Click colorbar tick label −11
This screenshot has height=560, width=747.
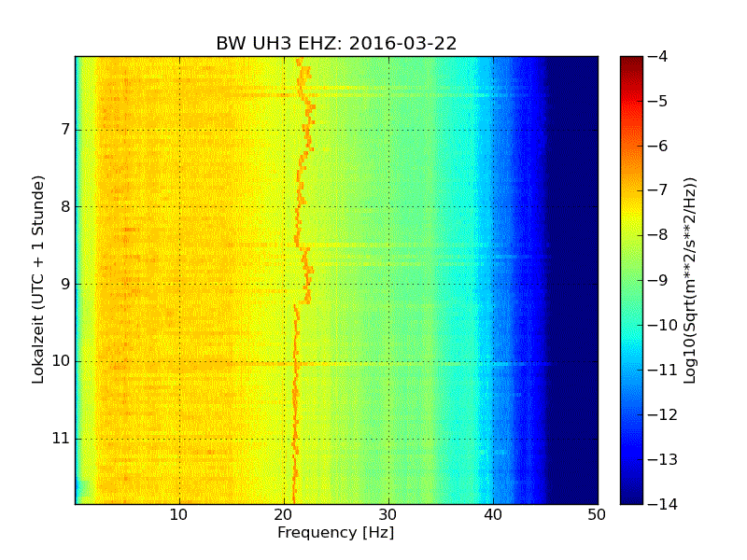tap(663, 370)
